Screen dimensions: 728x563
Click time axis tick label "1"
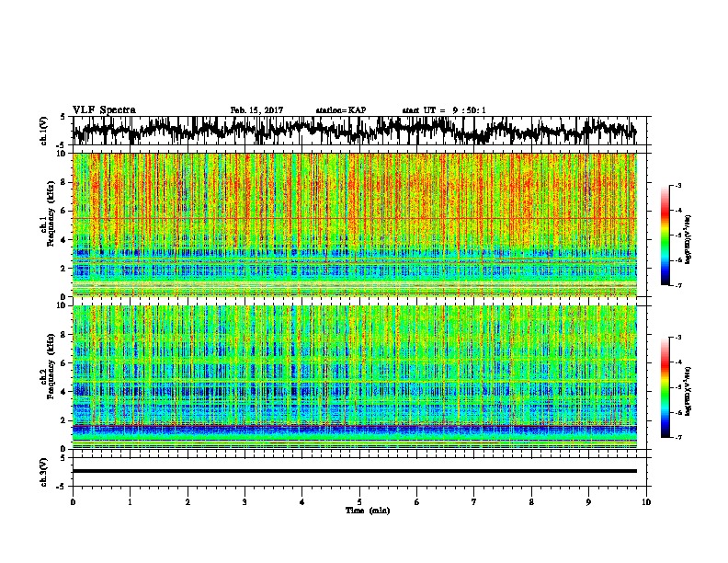pos(130,502)
